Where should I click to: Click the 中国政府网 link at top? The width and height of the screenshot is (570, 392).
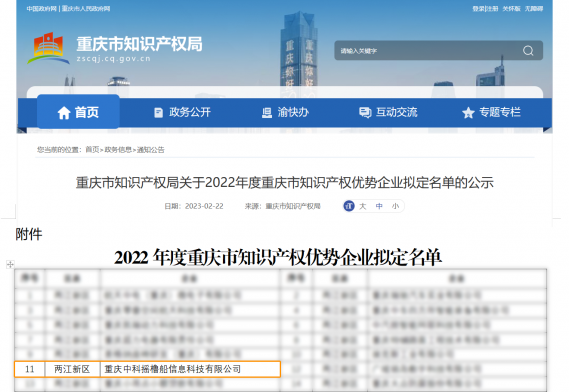pos(41,8)
